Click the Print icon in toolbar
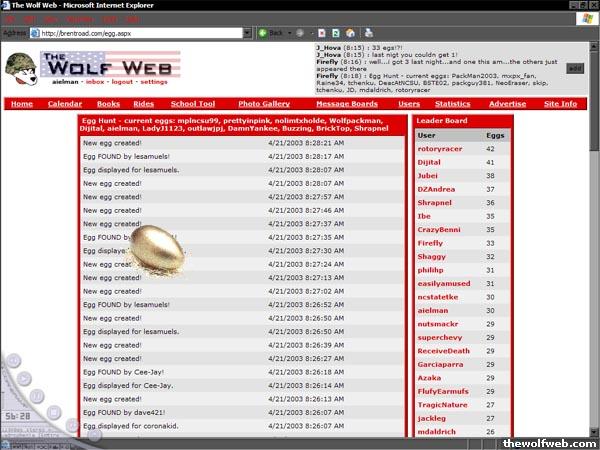The height and width of the screenshot is (450, 600). [x=369, y=33]
